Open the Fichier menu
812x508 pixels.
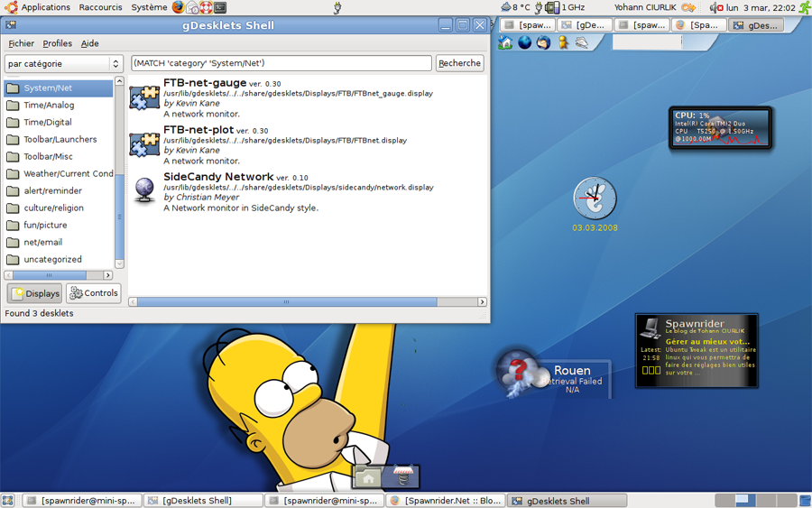pos(22,43)
